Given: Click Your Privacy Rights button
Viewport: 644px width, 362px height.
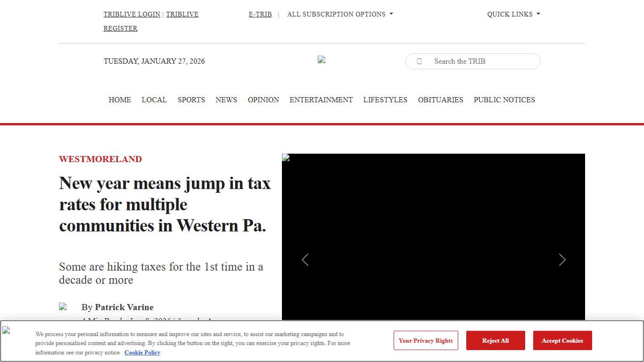Looking at the screenshot, I should [x=426, y=340].
